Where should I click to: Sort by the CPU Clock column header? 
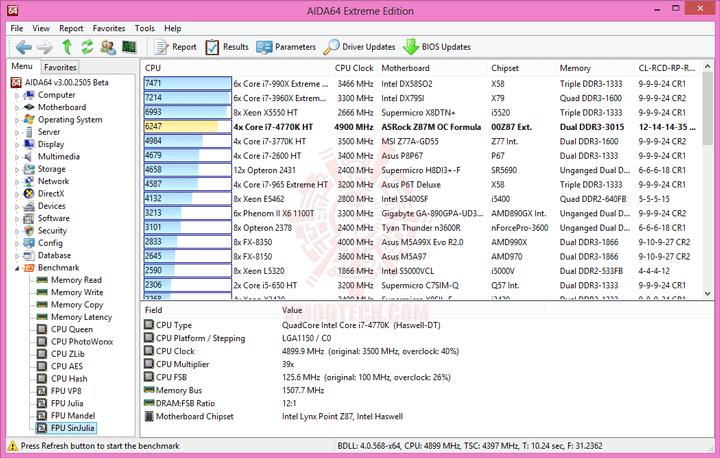[354, 68]
